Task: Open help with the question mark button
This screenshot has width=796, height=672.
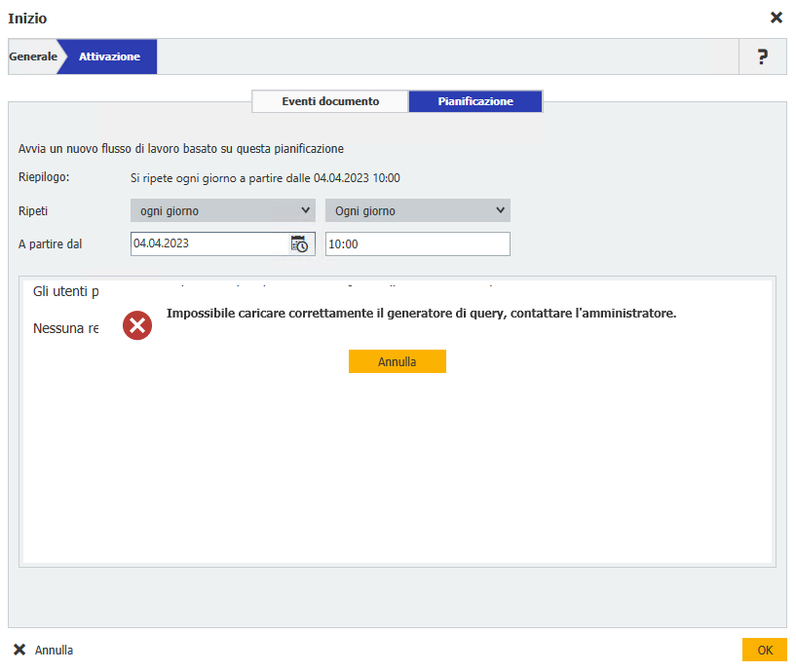Action: [763, 56]
